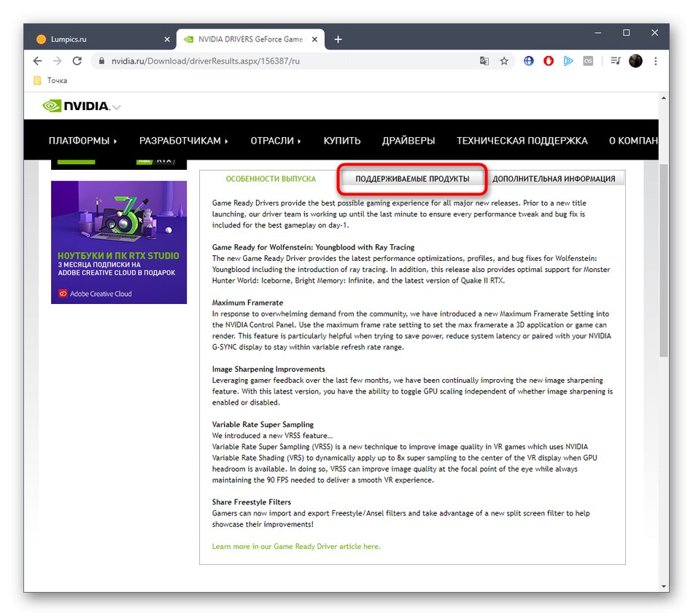The image size is (693, 616).
Task: Click the 'Maximum Framerate' heading
Action: (247, 303)
